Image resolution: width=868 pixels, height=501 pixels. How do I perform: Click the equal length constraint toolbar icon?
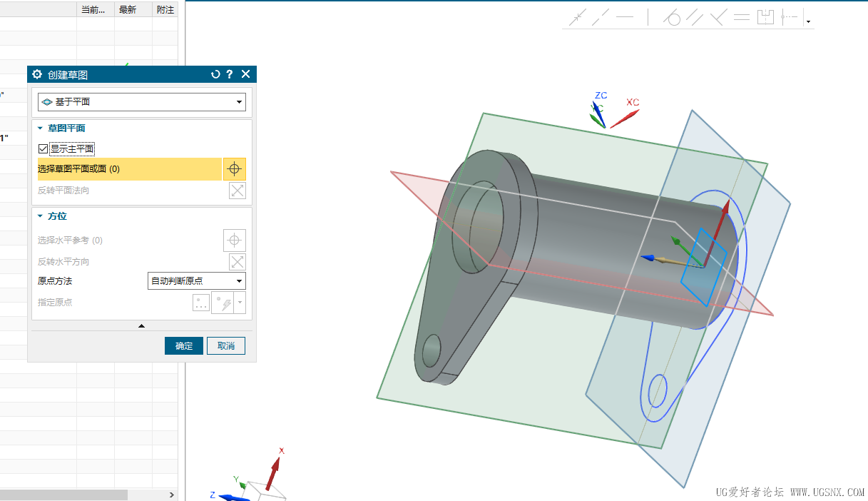pyautogui.click(x=742, y=17)
